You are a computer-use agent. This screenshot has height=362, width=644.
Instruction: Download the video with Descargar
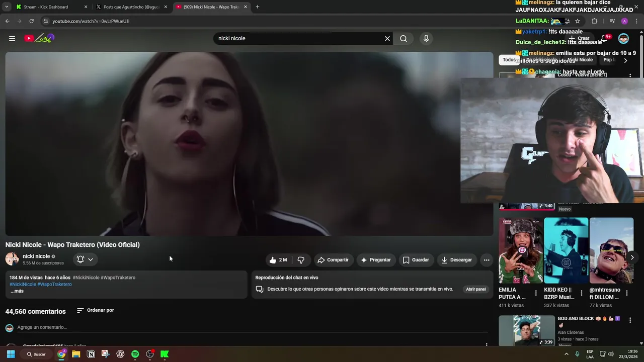[x=457, y=260]
